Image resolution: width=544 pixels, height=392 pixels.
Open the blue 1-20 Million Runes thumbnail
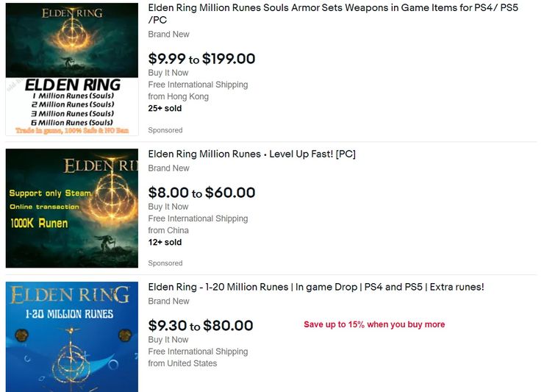[x=72, y=337]
